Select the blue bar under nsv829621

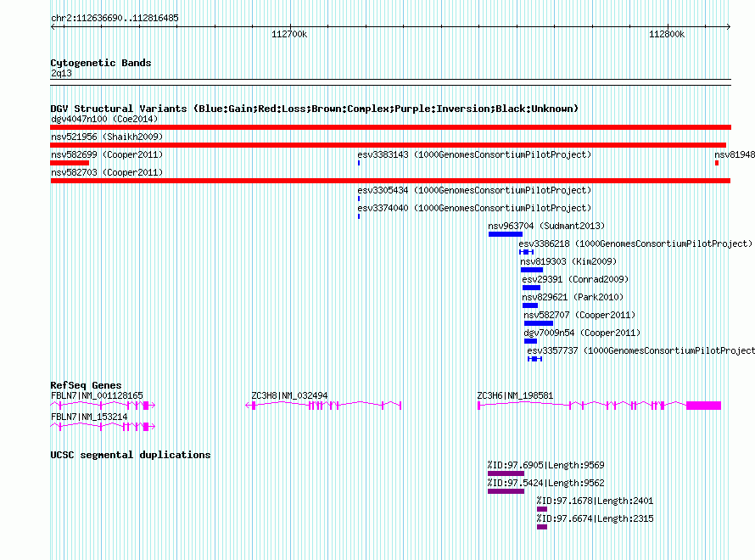click(x=529, y=305)
